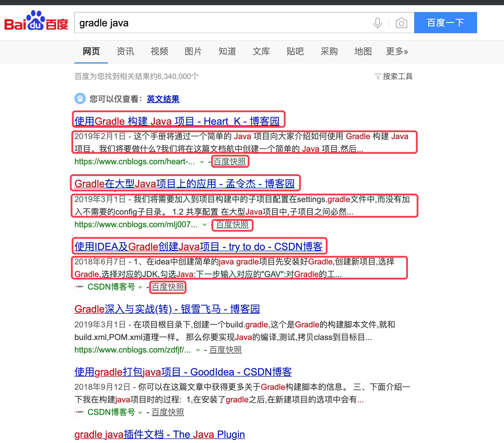Open image search via the camera icon
504x443 pixels.
click(401, 23)
